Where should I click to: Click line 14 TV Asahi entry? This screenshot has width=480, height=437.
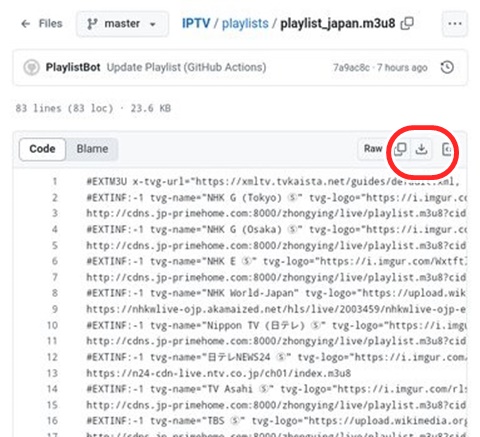coord(276,389)
